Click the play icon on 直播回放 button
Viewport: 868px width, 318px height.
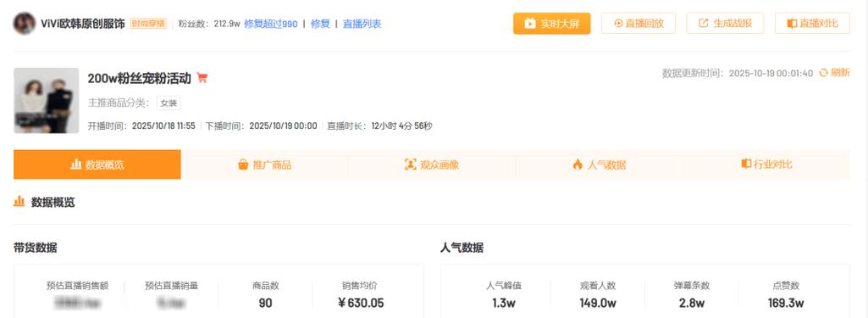click(618, 23)
